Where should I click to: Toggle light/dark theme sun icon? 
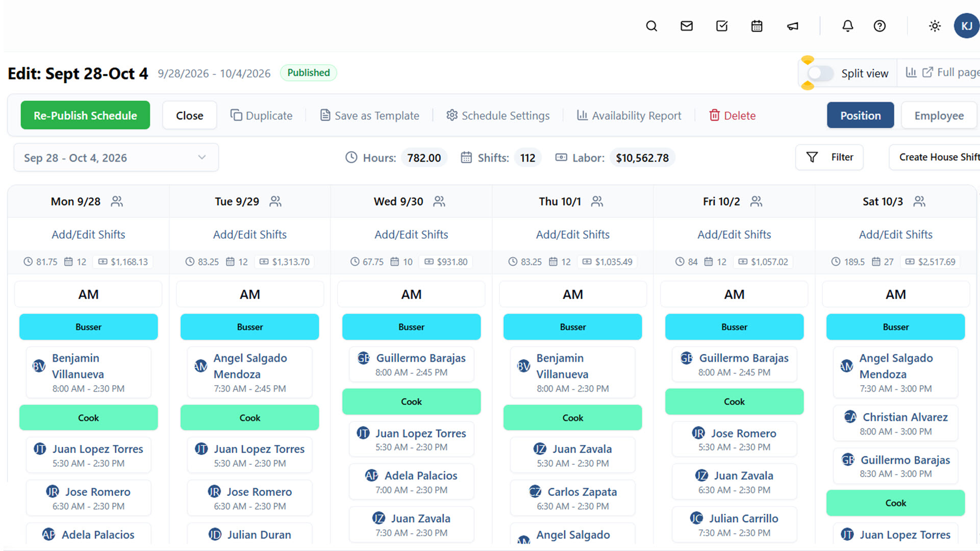pos(935,26)
